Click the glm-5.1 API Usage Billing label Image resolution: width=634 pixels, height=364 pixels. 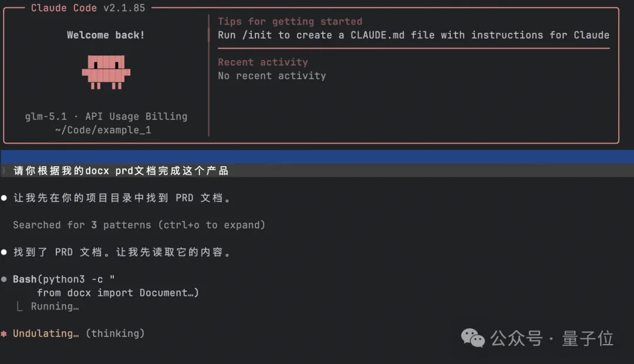click(106, 116)
